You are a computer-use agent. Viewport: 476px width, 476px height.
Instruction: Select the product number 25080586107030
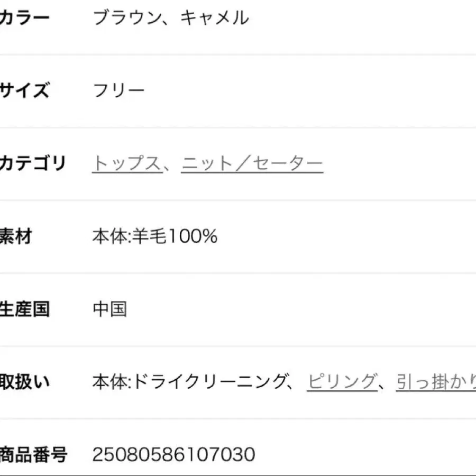[x=173, y=454]
